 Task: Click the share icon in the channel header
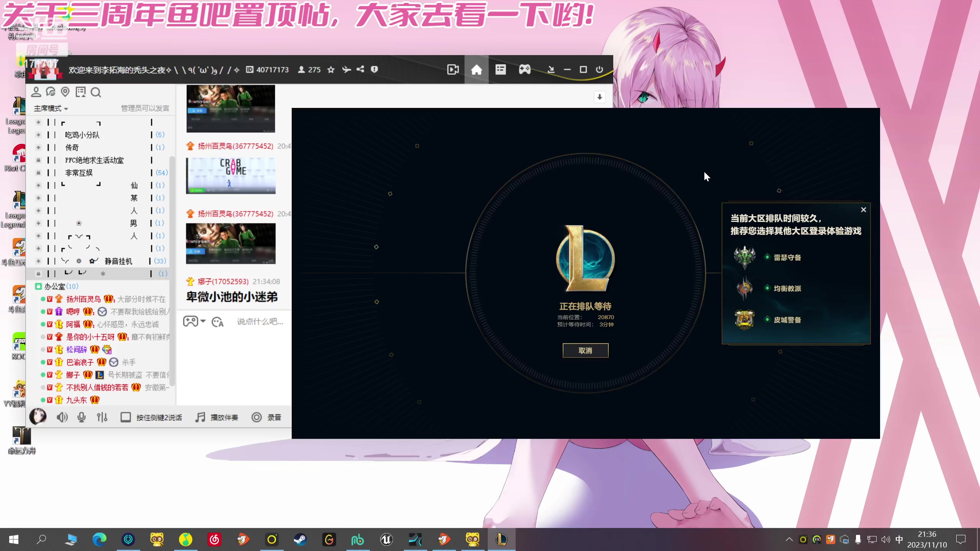coord(360,69)
